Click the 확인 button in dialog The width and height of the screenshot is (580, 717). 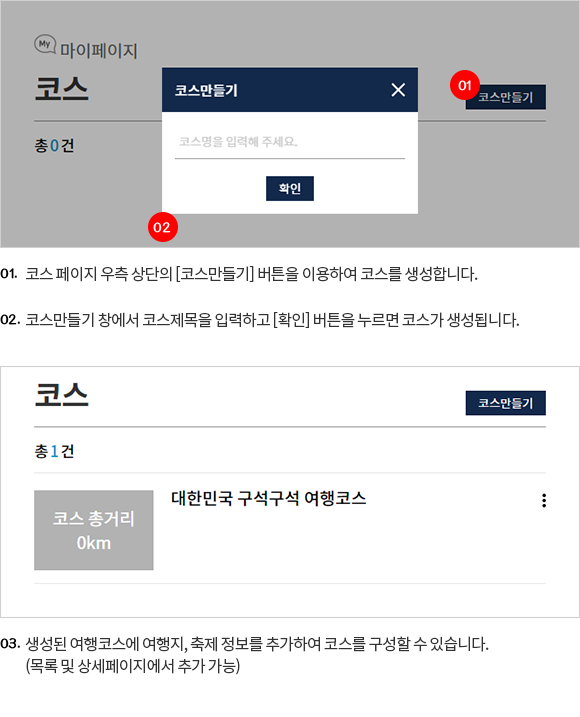(x=290, y=188)
